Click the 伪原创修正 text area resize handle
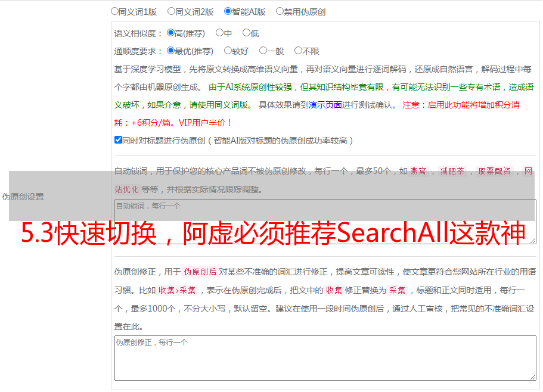 [x=533, y=377]
